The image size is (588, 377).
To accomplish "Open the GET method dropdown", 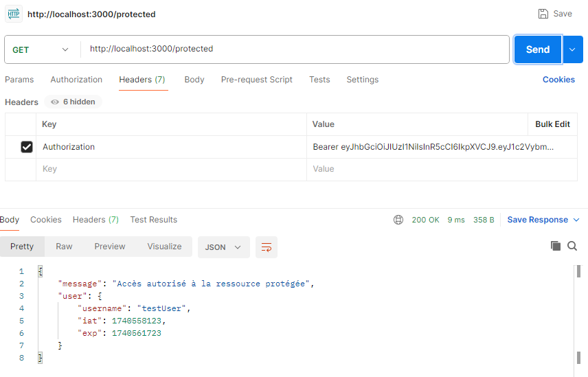I will tap(41, 49).
